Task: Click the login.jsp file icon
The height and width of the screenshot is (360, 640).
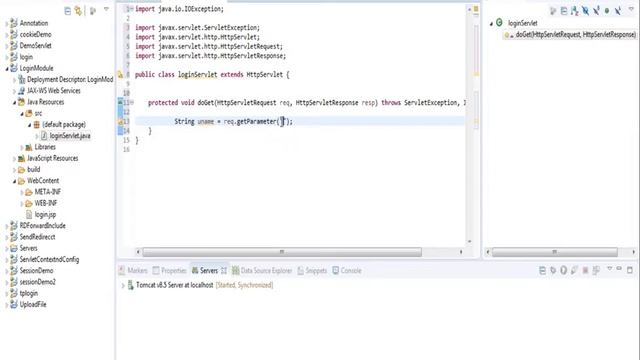Action: coord(29,214)
